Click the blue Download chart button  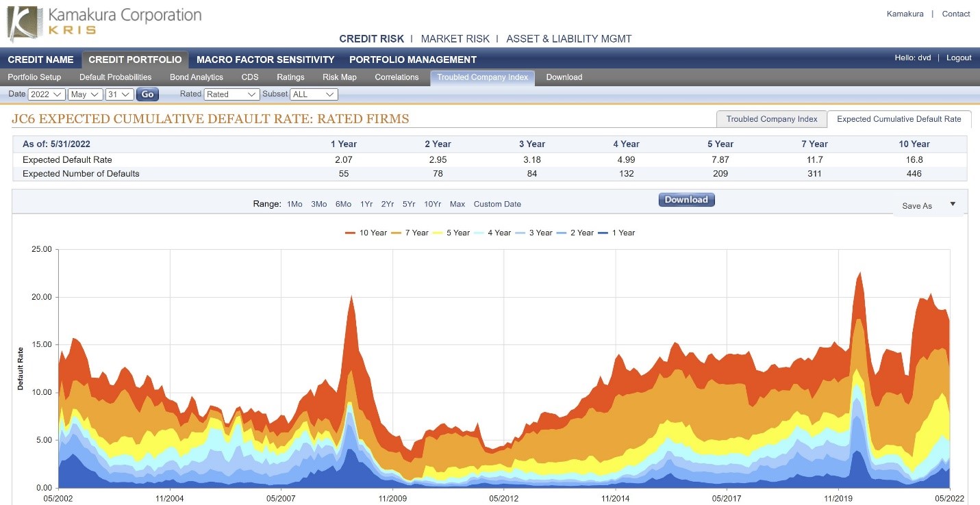pyautogui.click(x=686, y=200)
